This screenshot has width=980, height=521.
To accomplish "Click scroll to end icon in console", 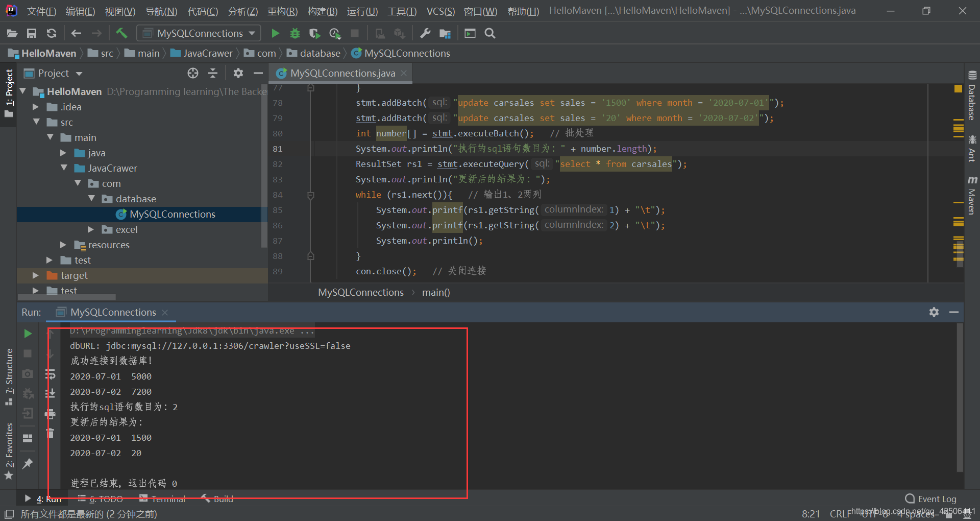I will pos(50,393).
